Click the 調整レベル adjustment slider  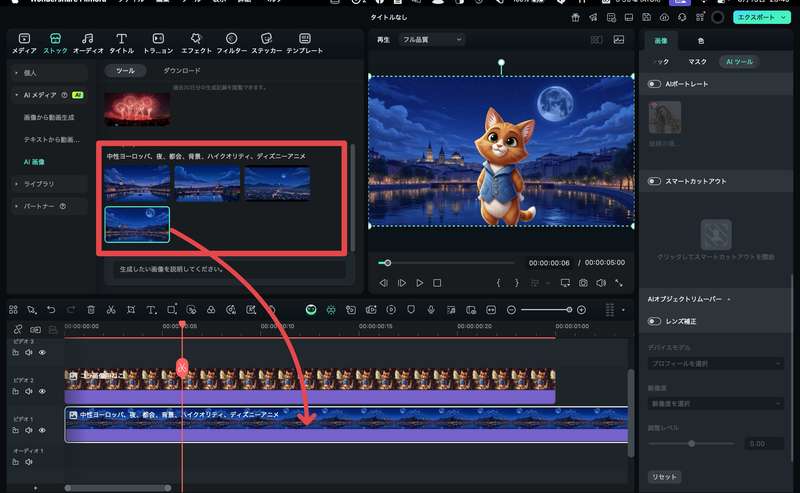[691, 443]
